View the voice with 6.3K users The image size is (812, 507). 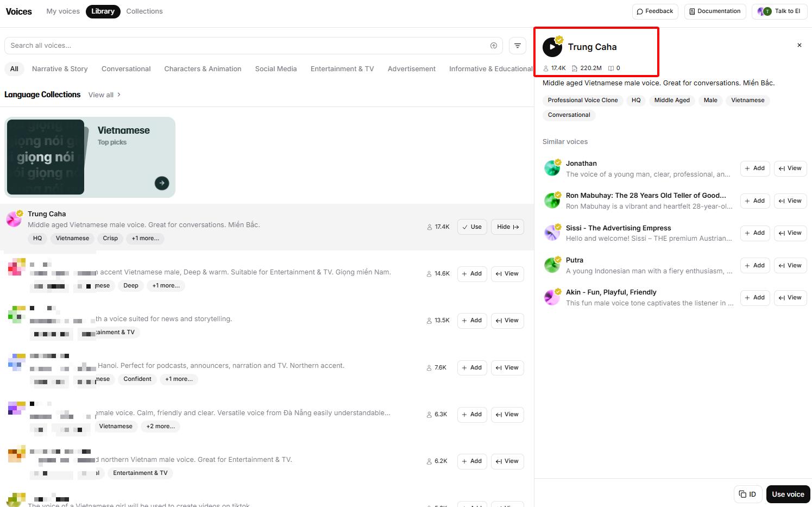point(507,415)
